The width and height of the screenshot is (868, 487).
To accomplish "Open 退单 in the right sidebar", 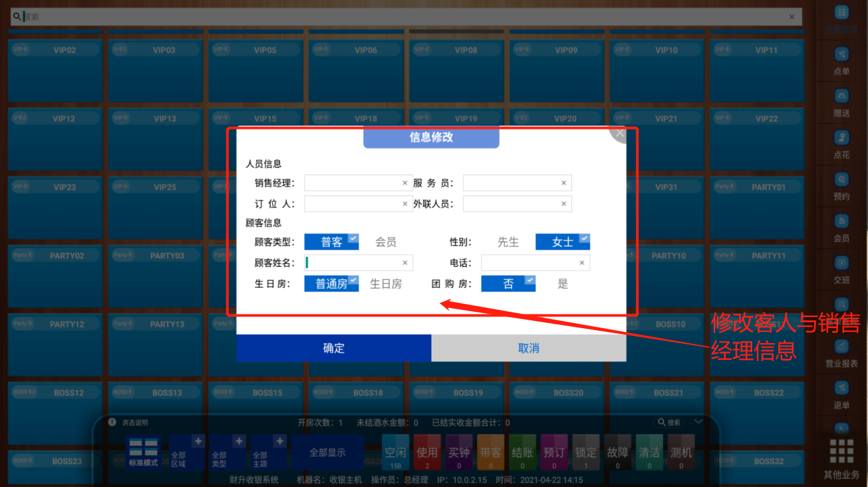I will (x=842, y=395).
